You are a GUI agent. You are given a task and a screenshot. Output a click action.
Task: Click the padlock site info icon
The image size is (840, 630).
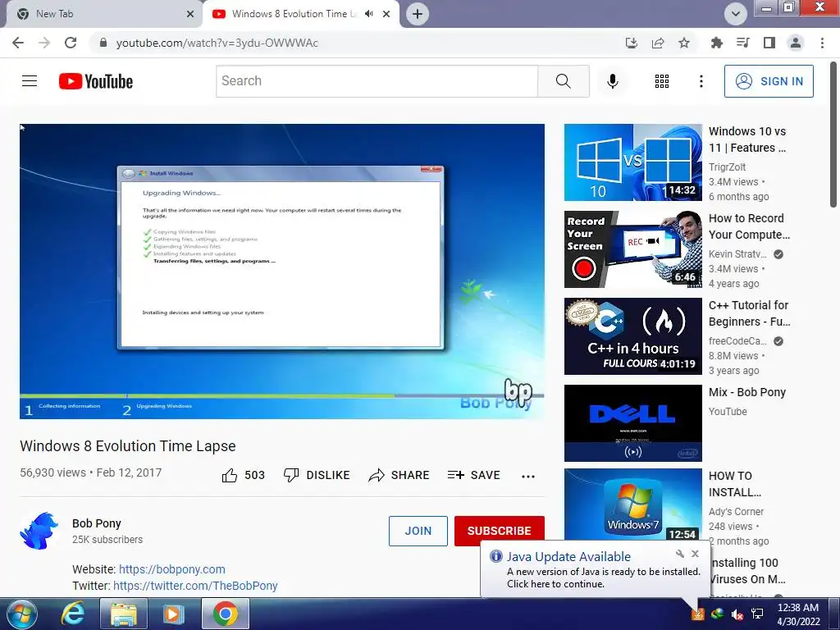coord(103,43)
